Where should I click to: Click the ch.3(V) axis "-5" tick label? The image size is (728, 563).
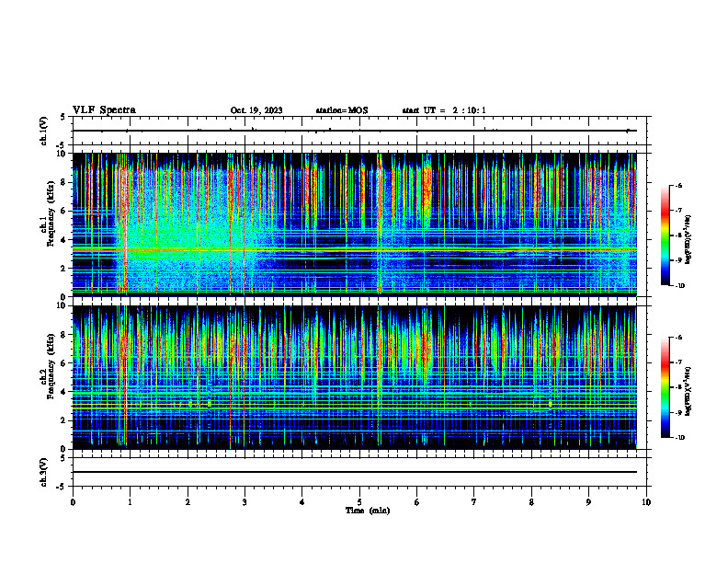click(62, 487)
